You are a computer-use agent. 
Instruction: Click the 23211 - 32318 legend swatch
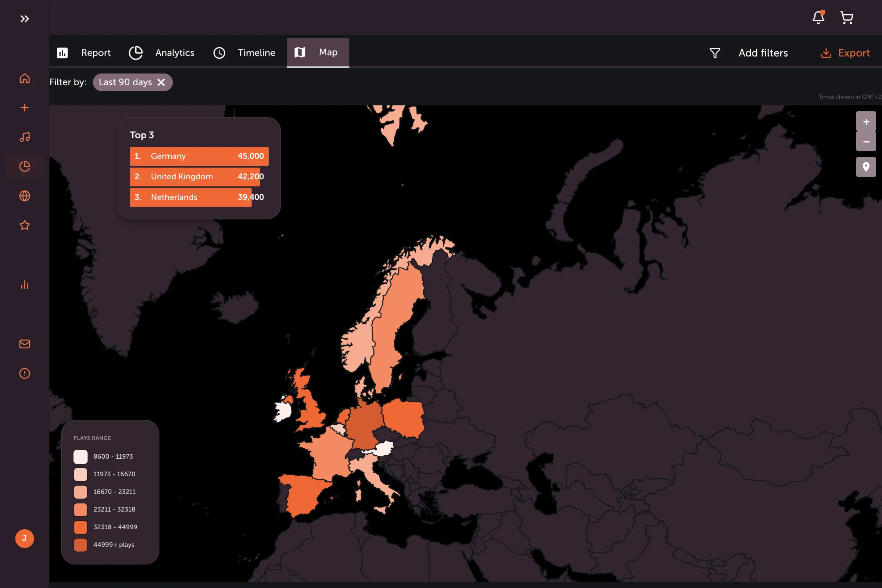click(x=80, y=509)
